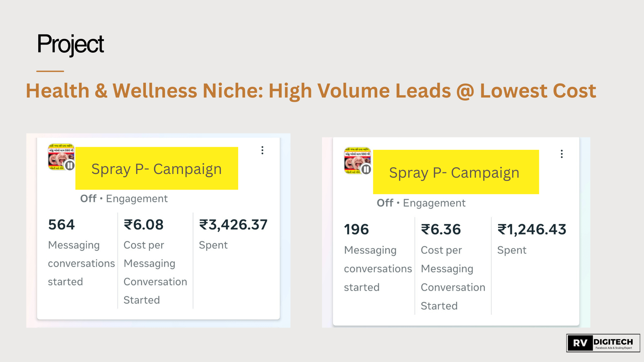Screen dimensions: 644x362
Task: Click pause icon on left campaign thumbnail
Action: tap(70, 165)
